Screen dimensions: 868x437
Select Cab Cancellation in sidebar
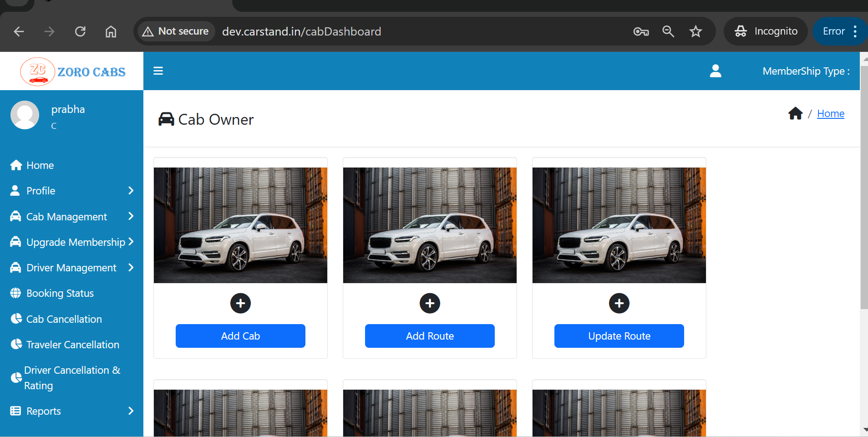click(x=64, y=319)
